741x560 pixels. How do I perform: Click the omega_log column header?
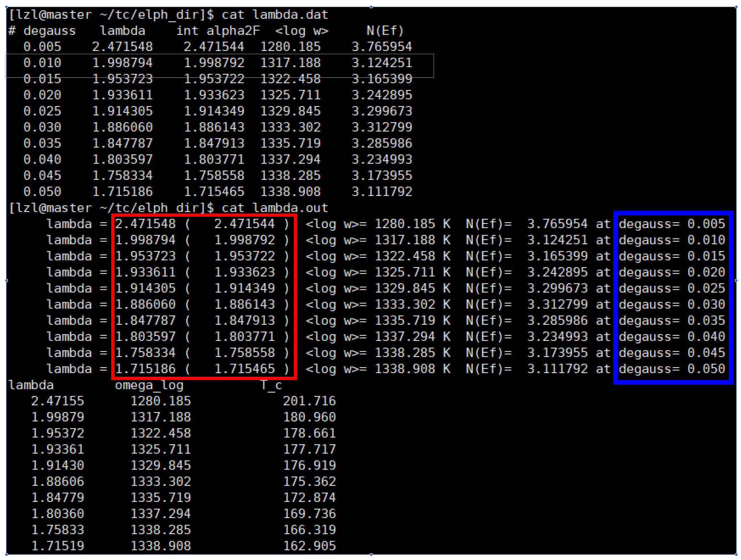(149, 385)
